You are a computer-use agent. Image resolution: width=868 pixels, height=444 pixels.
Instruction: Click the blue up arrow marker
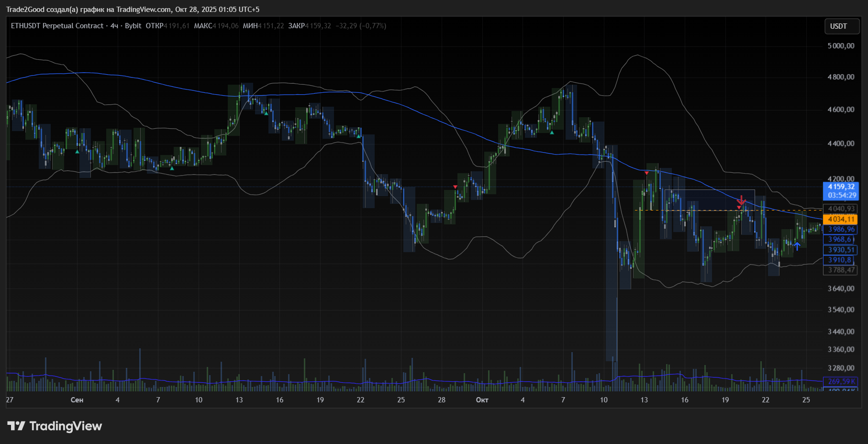tap(797, 246)
